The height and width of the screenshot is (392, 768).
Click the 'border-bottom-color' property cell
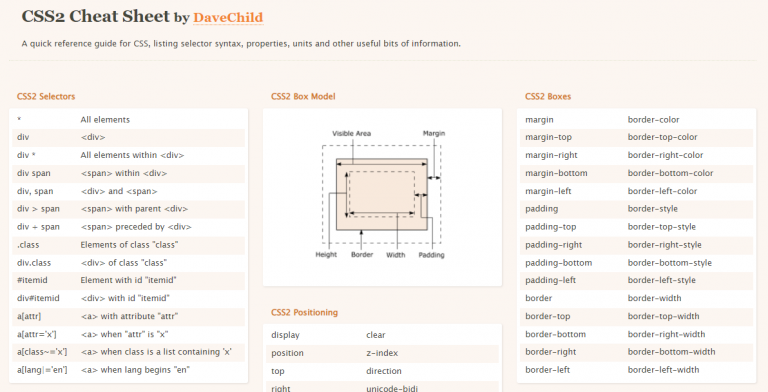[670, 173]
